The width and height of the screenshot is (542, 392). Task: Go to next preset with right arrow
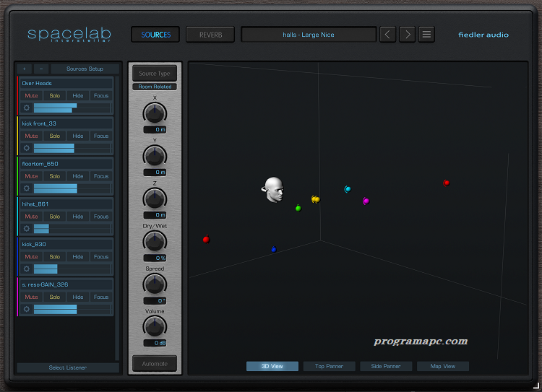(407, 35)
